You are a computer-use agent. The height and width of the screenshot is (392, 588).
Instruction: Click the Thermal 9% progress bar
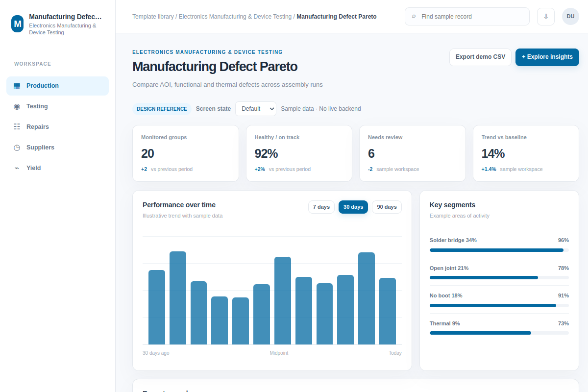[499, 333]
